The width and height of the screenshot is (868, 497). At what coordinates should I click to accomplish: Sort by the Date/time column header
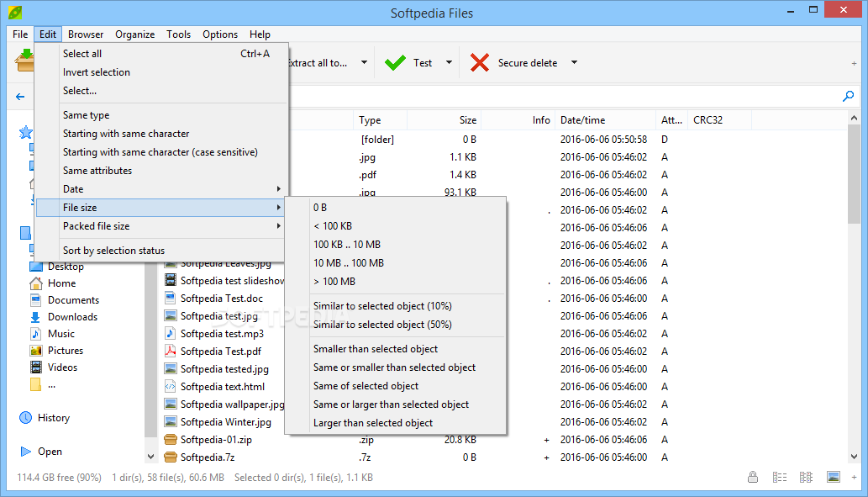click(606, 120)
